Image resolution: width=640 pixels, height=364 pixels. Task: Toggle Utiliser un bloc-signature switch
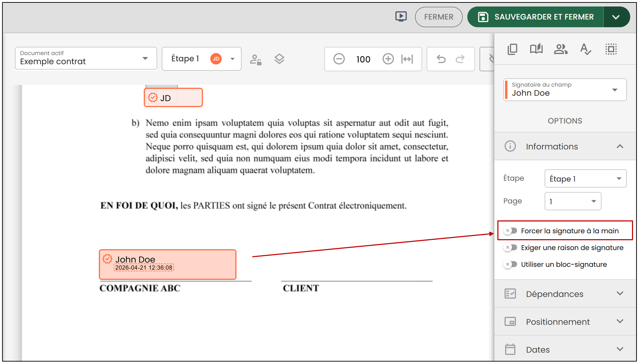(511, 264)
